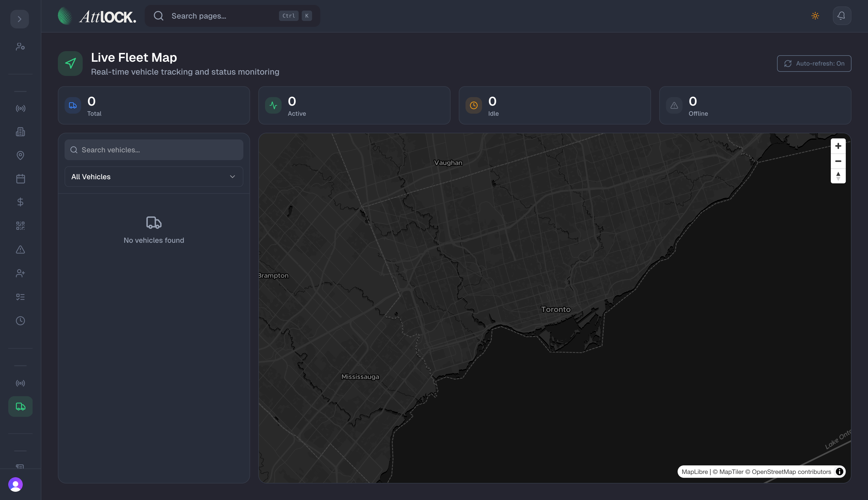Open the add-user section in sidebar

(20, 273)
